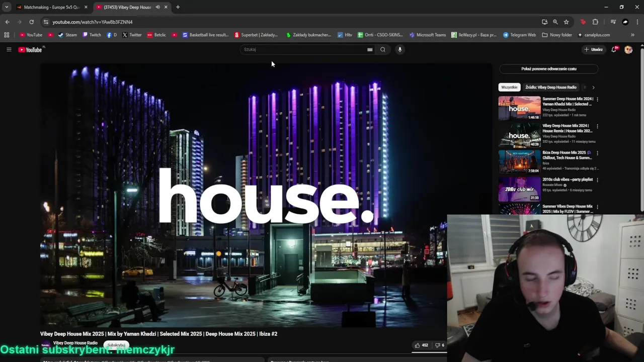Open the Twitter bookmark
Screen dimensions: 644x362
[132, 35]
